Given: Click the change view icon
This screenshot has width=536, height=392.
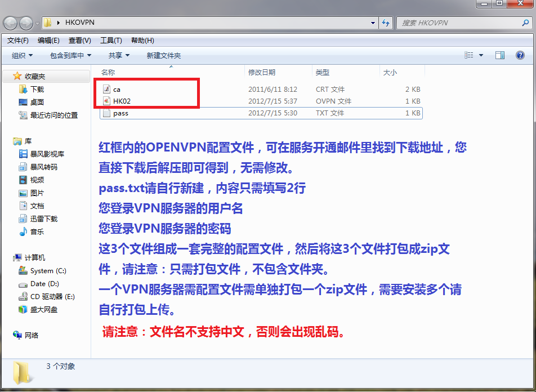Looking at the screenshot, I should pos(469,55).
